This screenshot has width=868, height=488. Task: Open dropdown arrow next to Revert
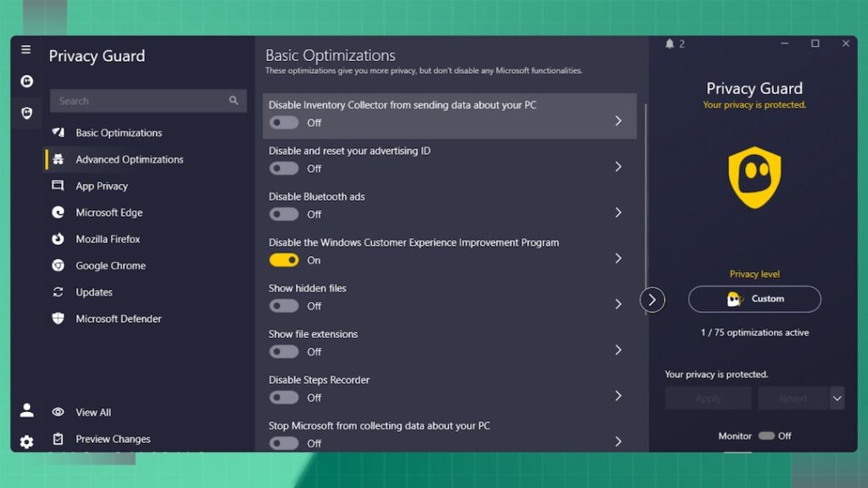point(837,398)
